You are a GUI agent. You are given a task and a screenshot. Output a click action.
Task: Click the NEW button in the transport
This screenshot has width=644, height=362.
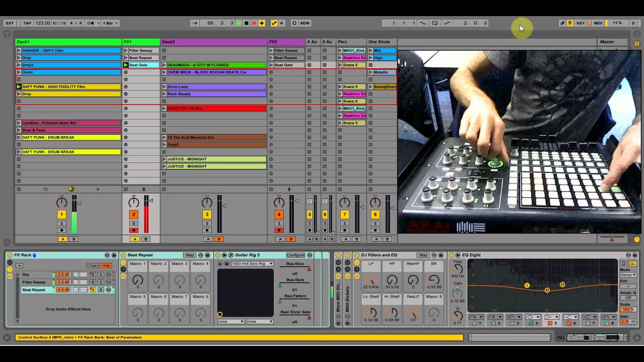coord(305,23)
